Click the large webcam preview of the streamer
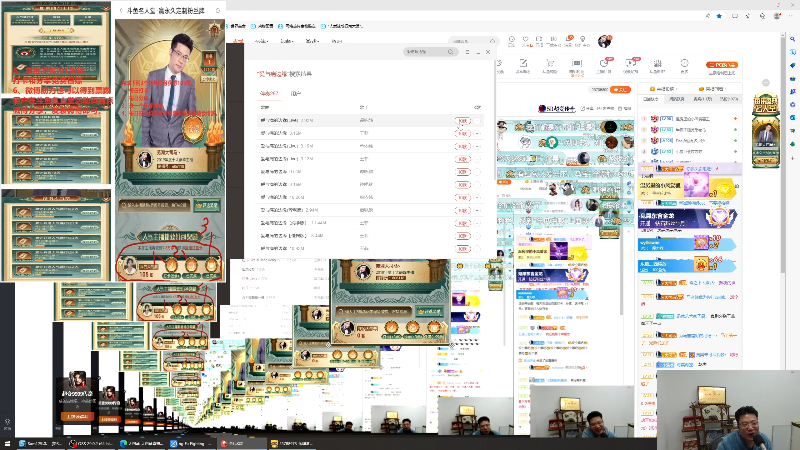800x450 pixels. click(x=728, y=410)
